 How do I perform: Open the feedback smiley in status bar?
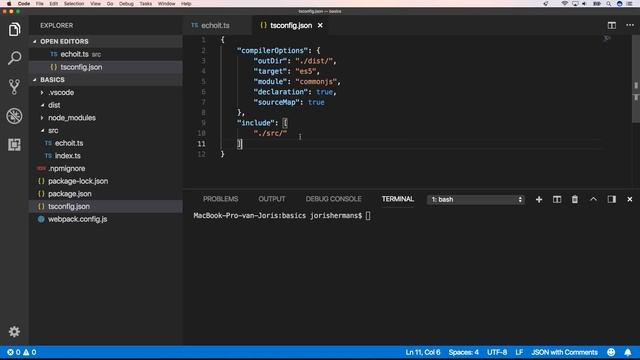(611, 352)
